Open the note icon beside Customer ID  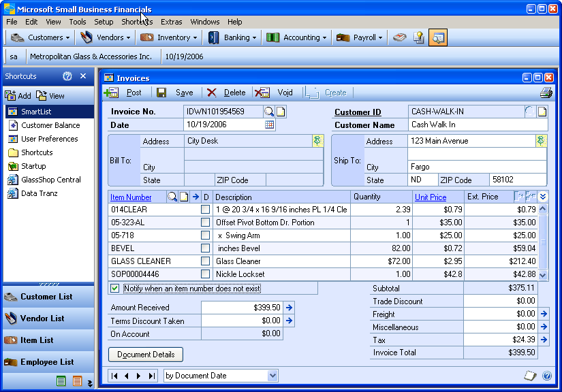542,112
